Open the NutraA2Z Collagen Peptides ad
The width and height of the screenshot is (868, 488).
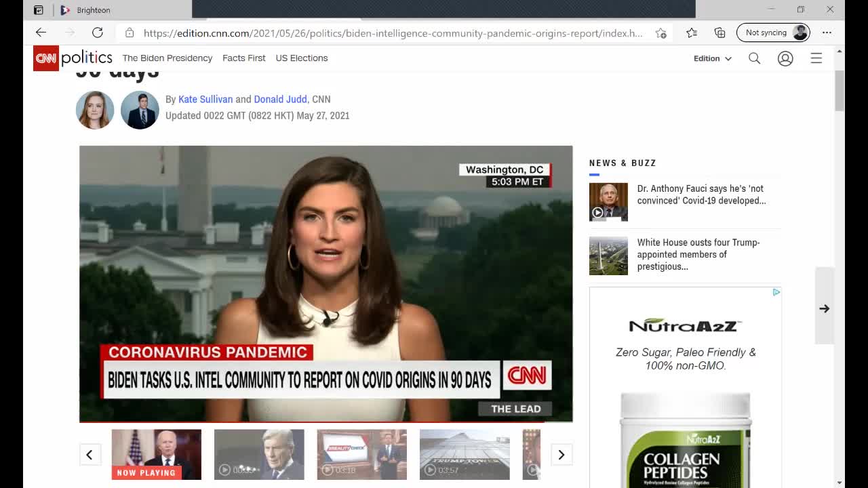686,387
